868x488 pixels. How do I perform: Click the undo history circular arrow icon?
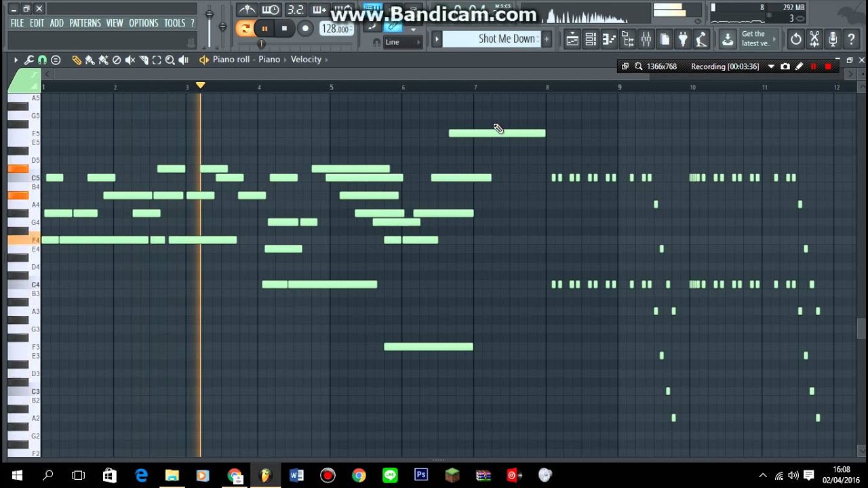(796, 39)
